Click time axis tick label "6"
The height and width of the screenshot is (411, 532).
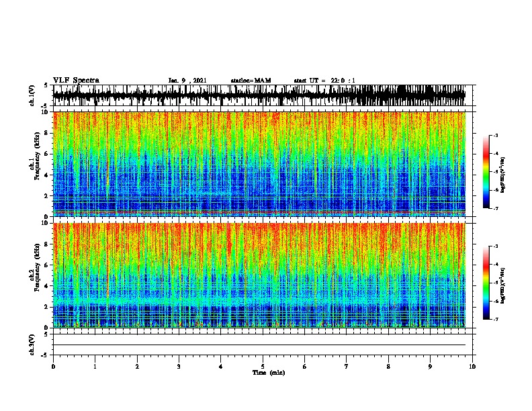click(305, 367)
